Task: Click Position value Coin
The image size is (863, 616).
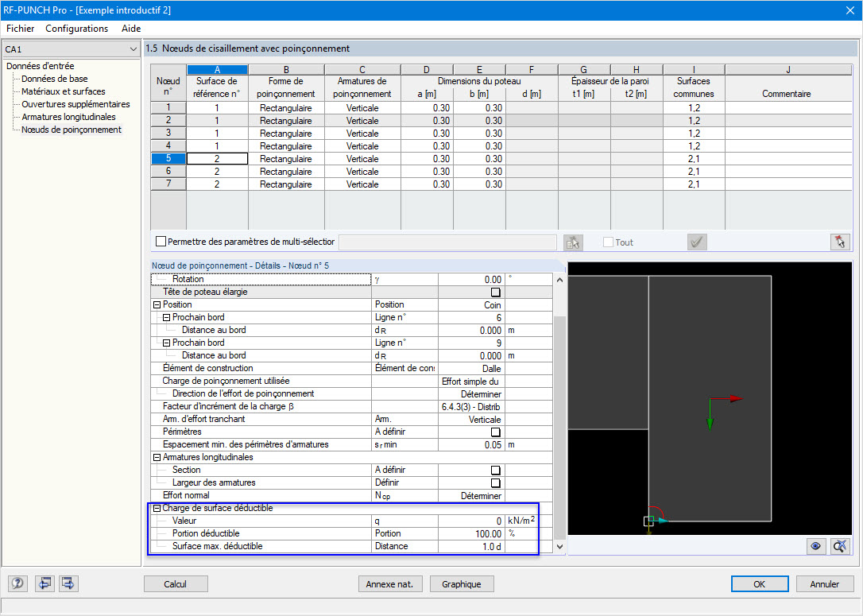Action: point(471,305)
